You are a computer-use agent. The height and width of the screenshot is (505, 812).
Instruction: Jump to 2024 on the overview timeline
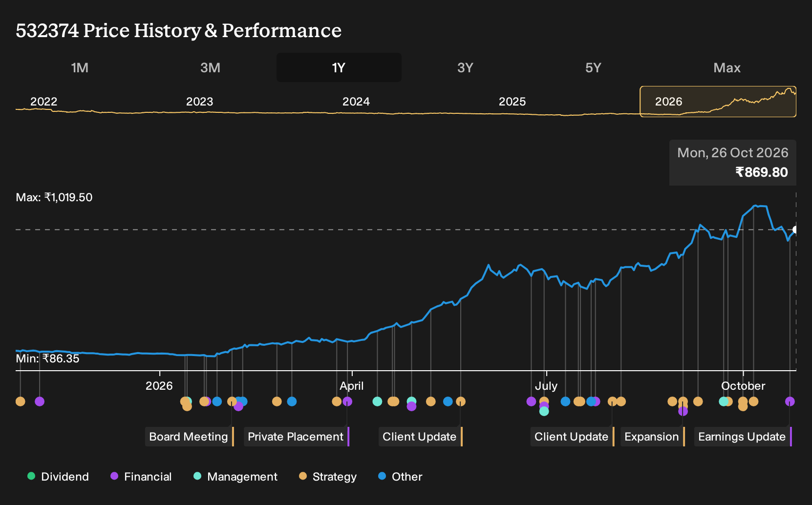pyautogui.click(x=356, y=102)
